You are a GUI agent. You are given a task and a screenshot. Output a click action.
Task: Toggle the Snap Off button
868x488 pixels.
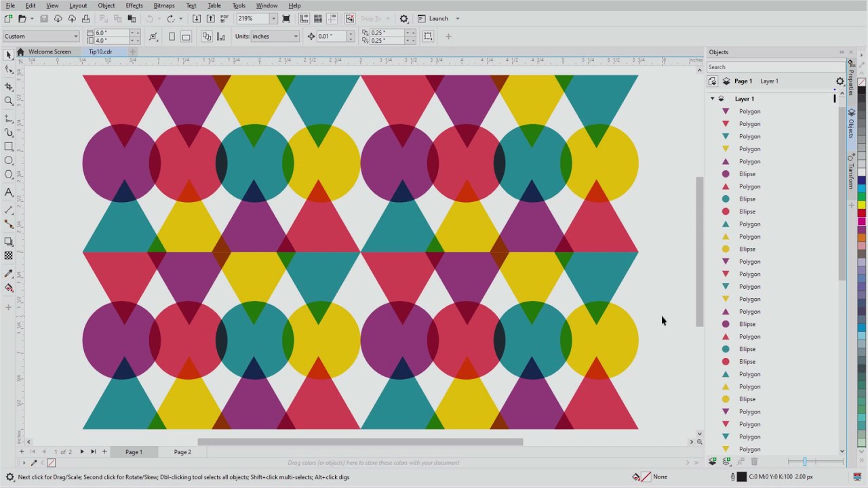tap(350, 18)
